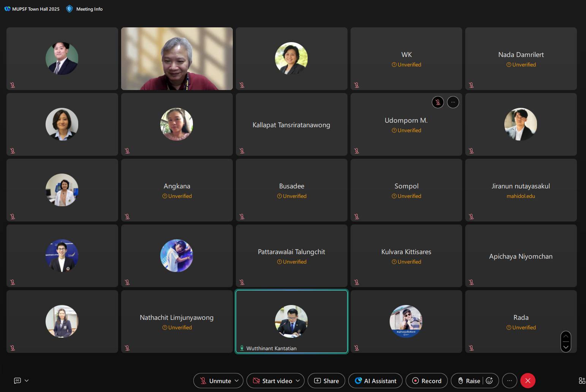Raise hand
586x392 pixels.
pos(469,381)
